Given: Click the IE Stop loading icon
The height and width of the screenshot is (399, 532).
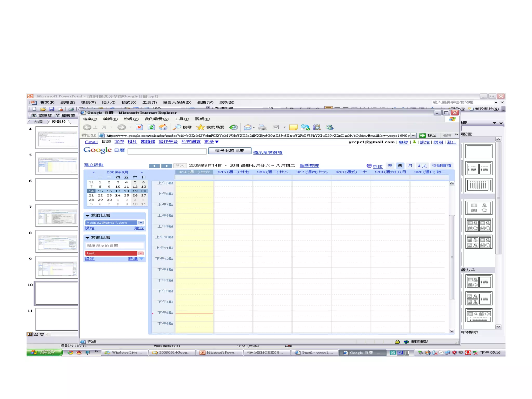Looking at the screenshot, I should tap(139, 127).
